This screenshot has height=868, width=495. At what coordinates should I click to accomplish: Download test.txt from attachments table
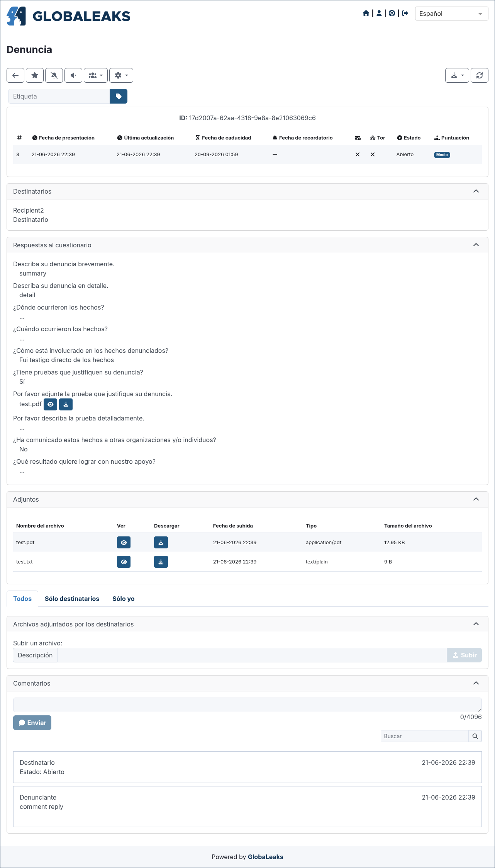[161, 562]
